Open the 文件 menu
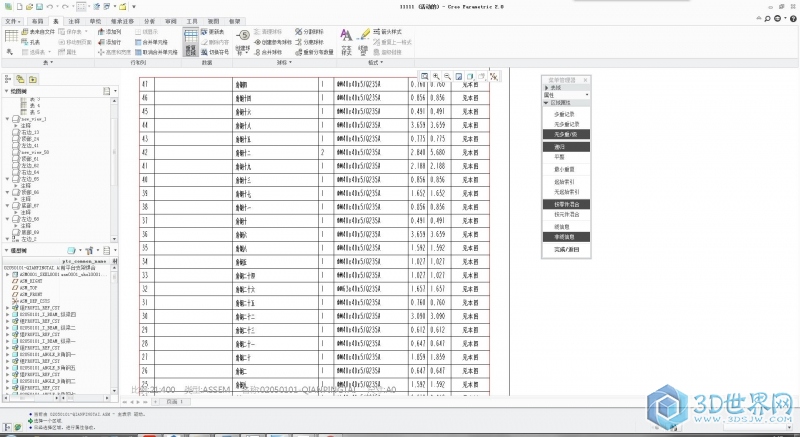The height and width of the screenshot is (437, 800). [x=13, y=21]
